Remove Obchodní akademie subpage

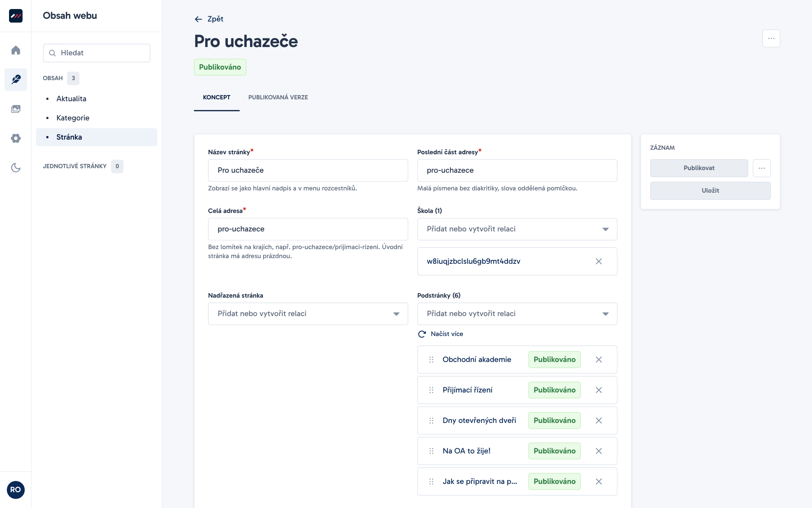[599, 359]
